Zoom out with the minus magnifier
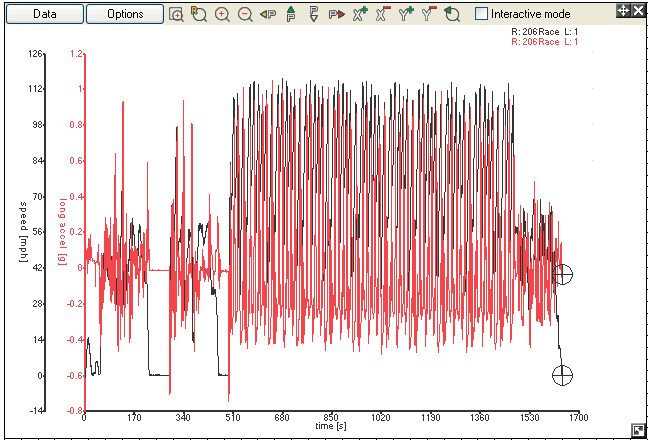649x440 pixels. point(245,14)
